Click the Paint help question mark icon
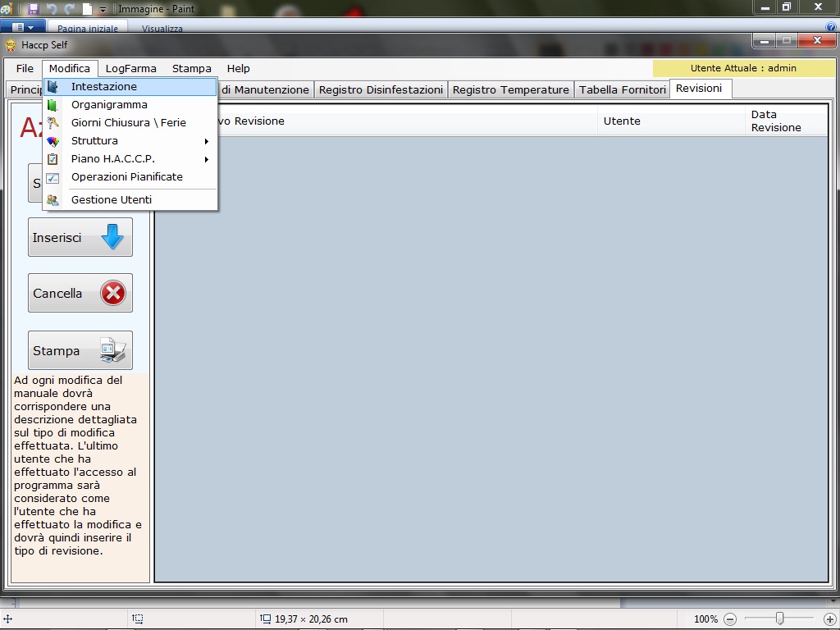The image size is (840, 630). 831,28
